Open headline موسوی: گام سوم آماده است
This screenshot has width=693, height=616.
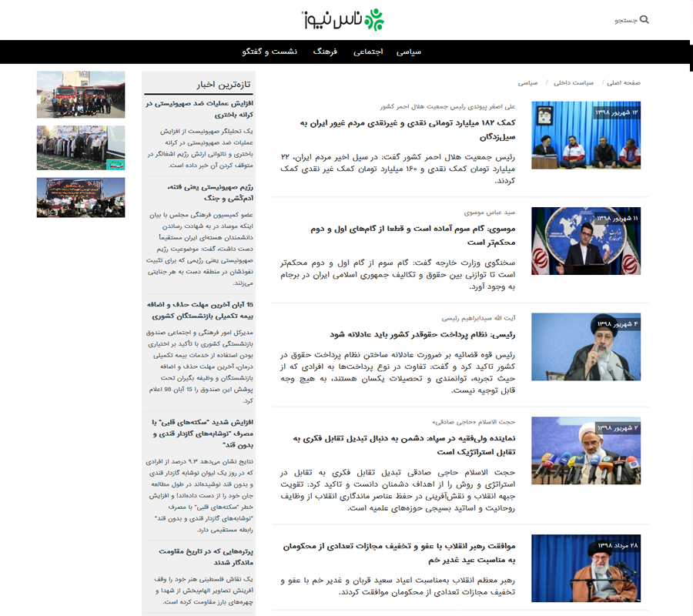click(413, 235)
